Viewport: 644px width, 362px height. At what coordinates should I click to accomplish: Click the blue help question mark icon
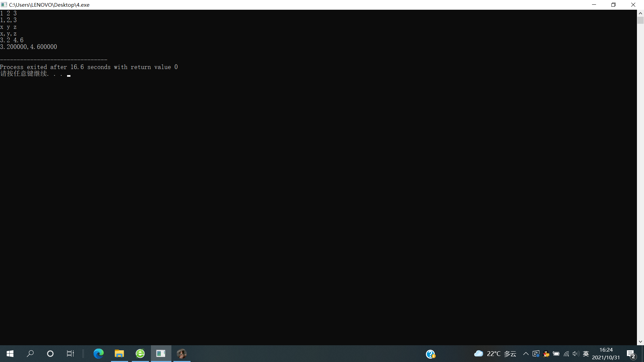coord(430,354)
